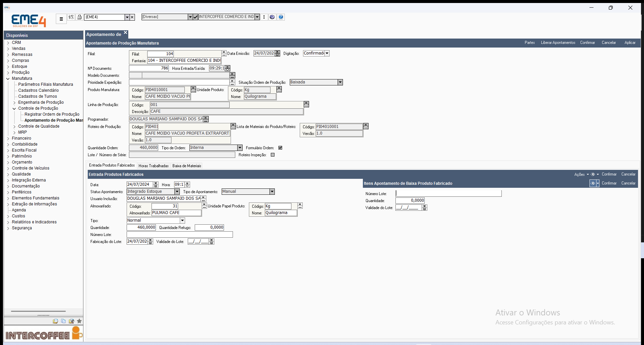Open the Ações menu

tap(582, 174)
